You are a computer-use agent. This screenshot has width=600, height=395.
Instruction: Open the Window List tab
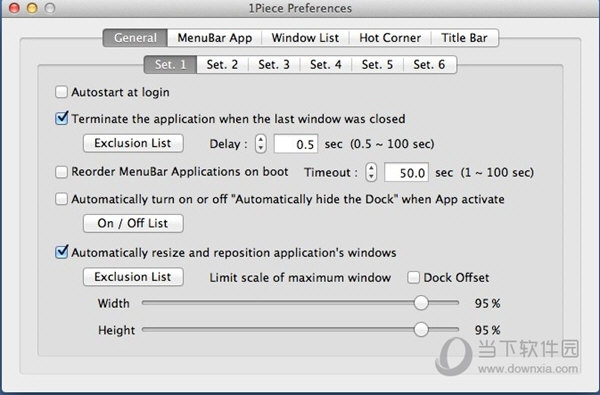[305, 38]
